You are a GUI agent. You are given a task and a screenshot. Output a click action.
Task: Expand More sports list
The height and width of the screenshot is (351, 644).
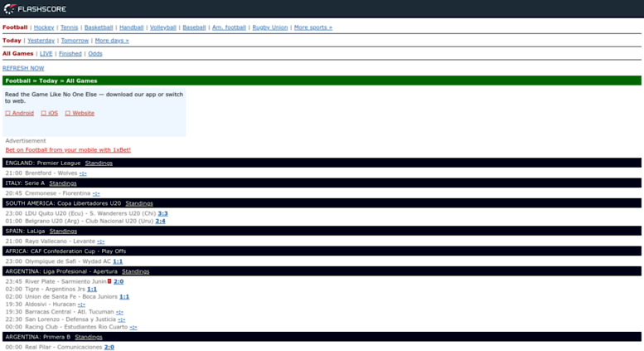tap(313, 27)
